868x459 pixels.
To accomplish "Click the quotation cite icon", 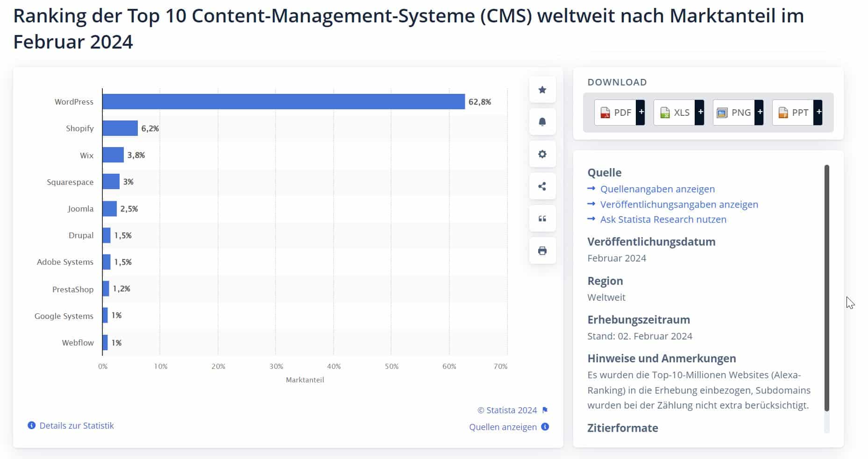I will pos(542,219).
